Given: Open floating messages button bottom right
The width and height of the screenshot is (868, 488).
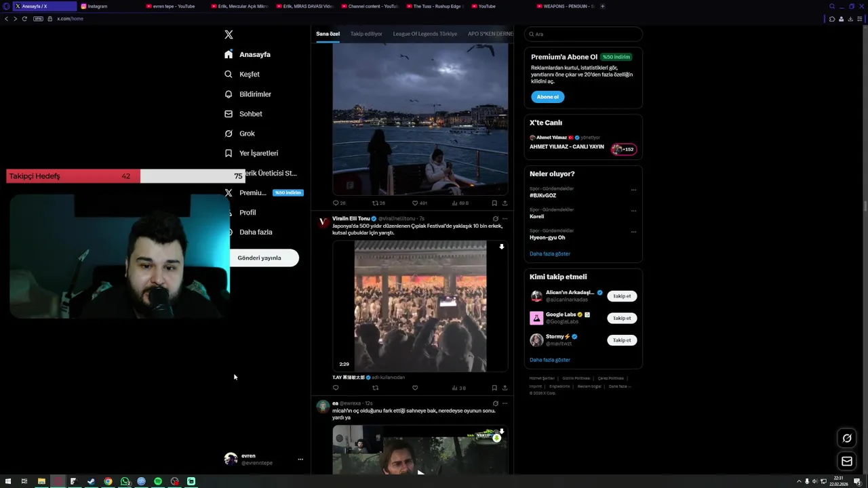Looking at the screenshot, I should [x=847, y=462].
